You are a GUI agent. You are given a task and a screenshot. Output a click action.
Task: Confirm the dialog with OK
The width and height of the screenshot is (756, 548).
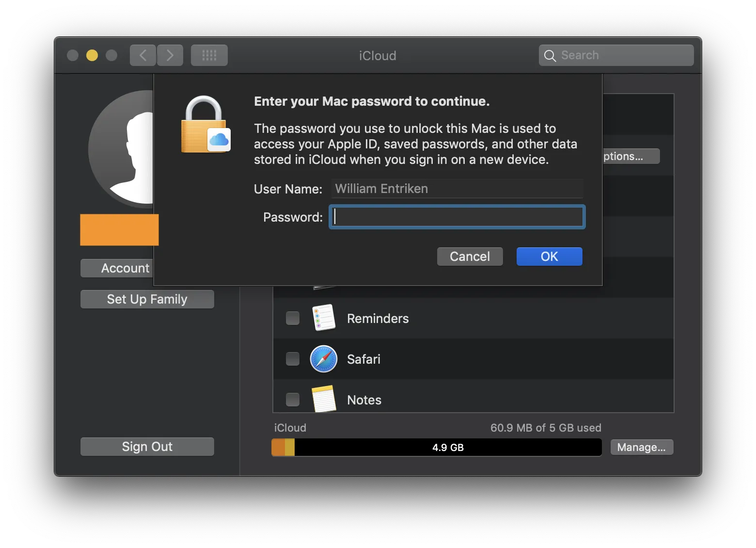point(550,257)
